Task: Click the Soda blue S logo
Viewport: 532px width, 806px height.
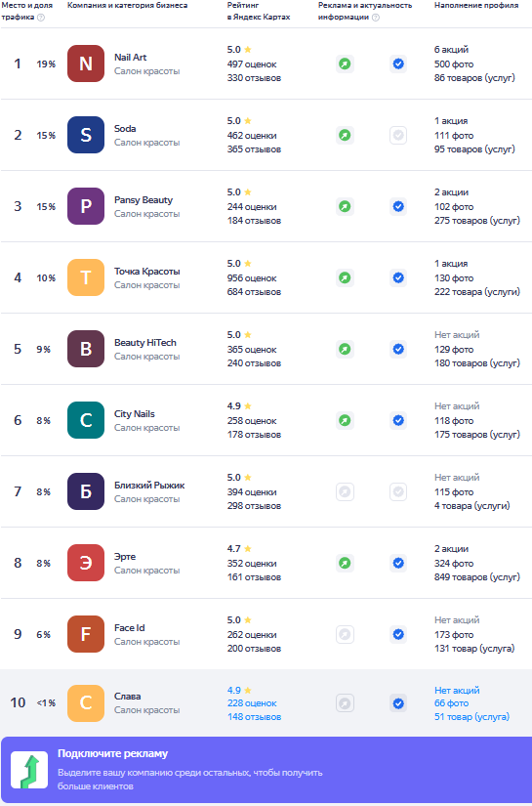Action: 86,135
